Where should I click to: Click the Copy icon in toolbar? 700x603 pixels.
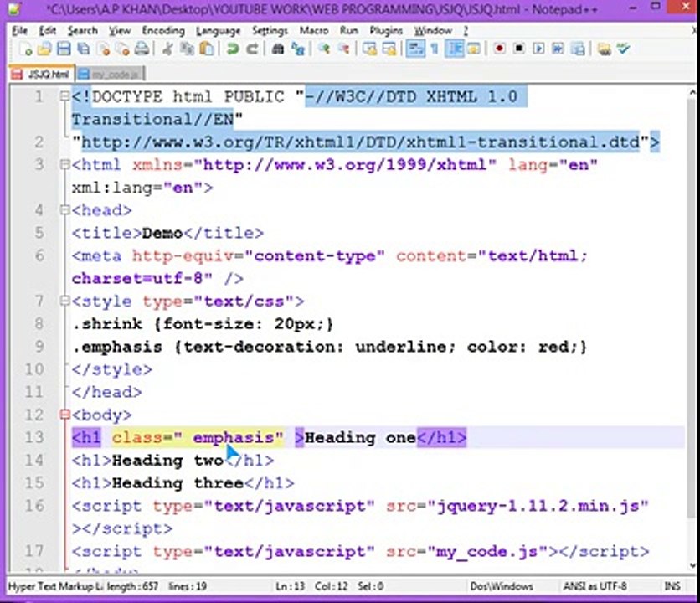pos(187,49)
